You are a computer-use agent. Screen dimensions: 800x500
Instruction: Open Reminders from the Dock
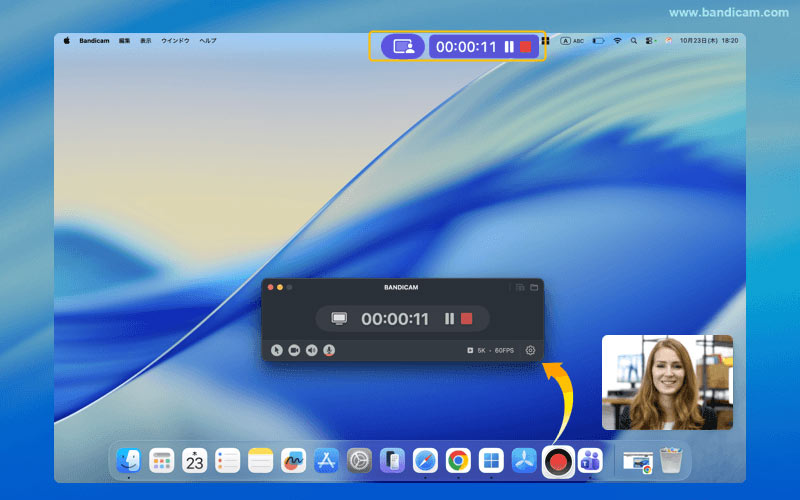[228, 461]
